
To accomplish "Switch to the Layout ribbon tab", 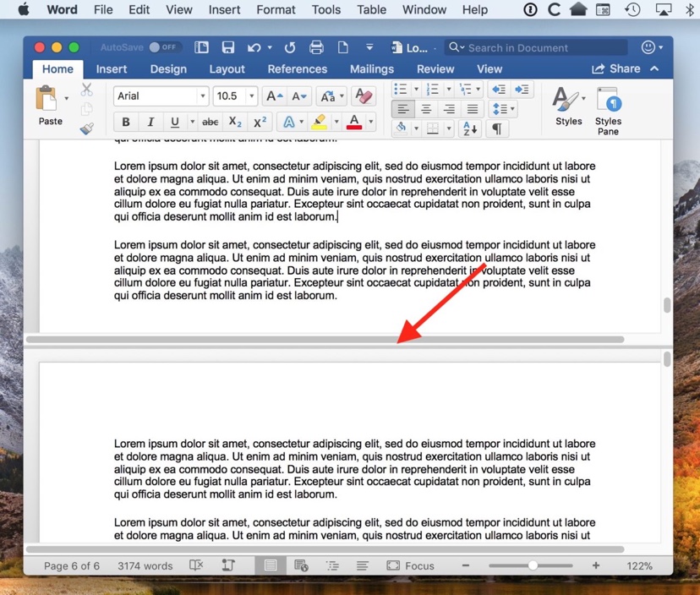I will pos(227,69).
